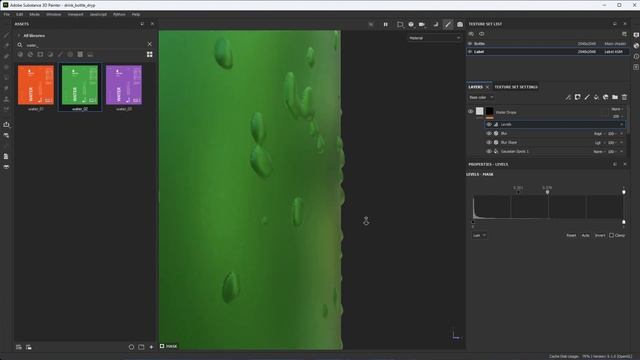Click the Add folder icon in Layers
Screen dimensions: 640x360
point(615,97)
